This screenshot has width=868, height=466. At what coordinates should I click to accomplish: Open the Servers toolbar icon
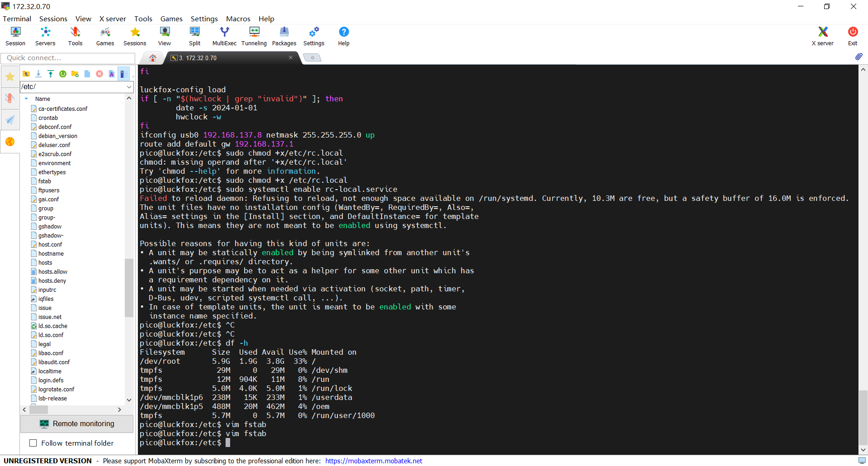45,36
